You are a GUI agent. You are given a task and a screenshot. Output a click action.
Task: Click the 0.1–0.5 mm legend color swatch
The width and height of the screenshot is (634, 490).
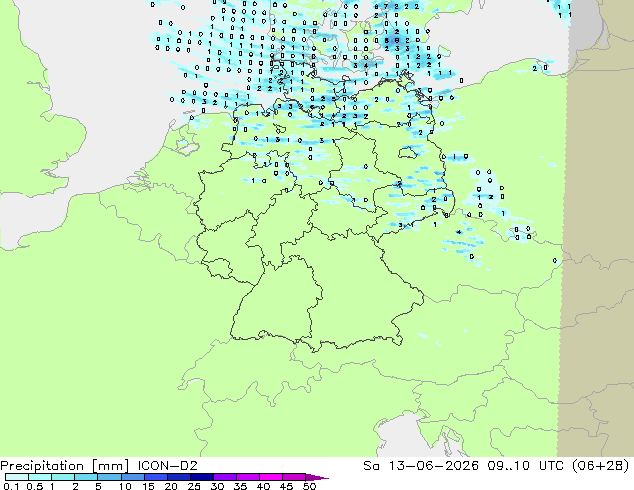click(17, 477)
